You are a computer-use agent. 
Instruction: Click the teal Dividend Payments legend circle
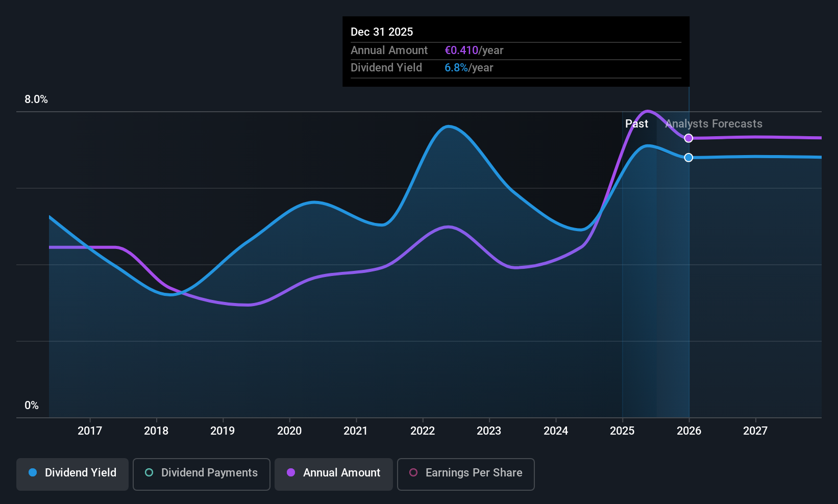point(149,472)
